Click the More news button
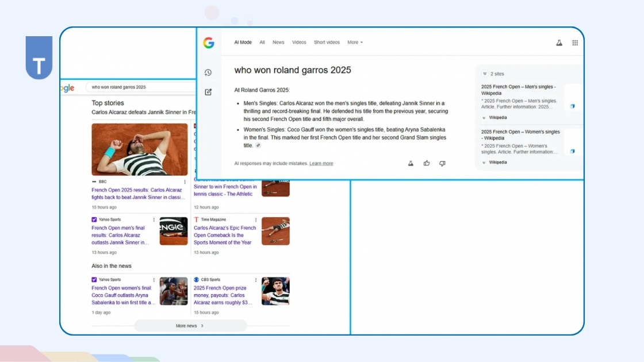 190,326
